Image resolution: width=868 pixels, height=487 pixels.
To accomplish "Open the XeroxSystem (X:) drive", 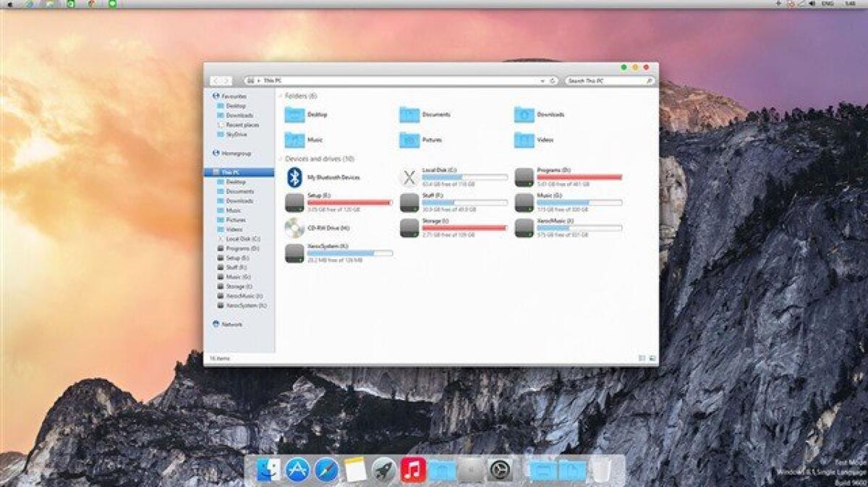I will 293,253.
